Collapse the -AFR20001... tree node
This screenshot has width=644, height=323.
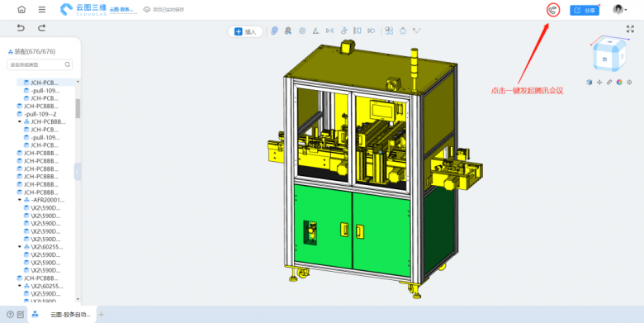click(19, 200)
